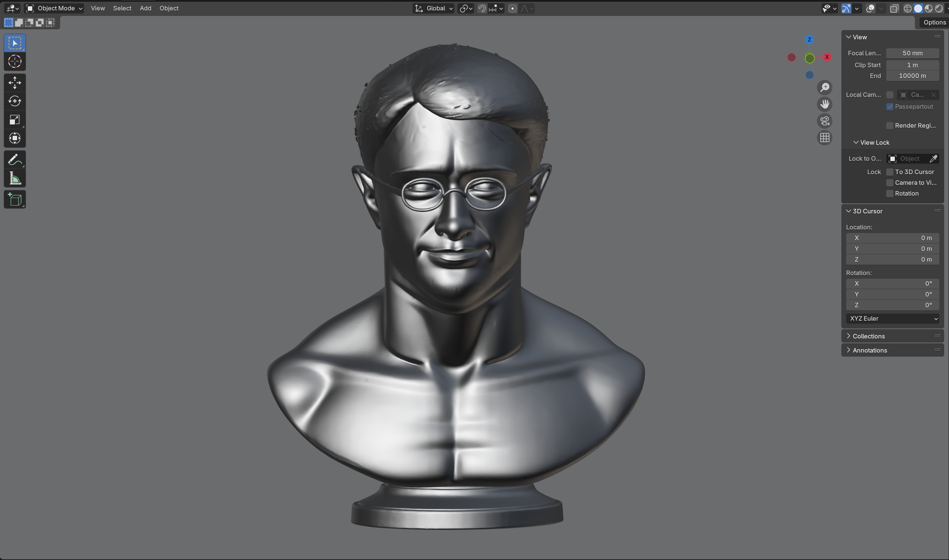The width and height of the screenshot is (949, 560).
Task: Enable Lock To 3D Cursor checkbox
Action: (890, 172)
